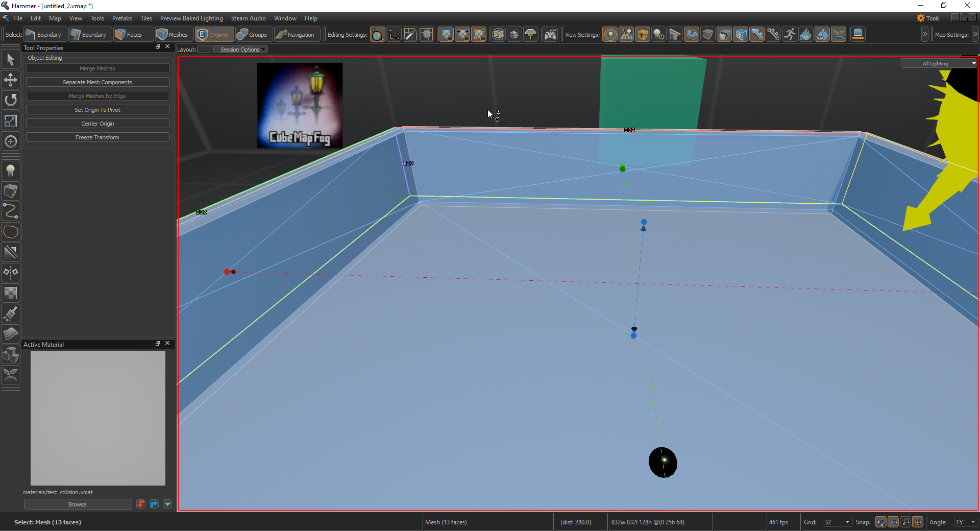Screen dimensions: 980x531
Task: Select the Move tool in the left toolbar
Action: coord(11,80)
